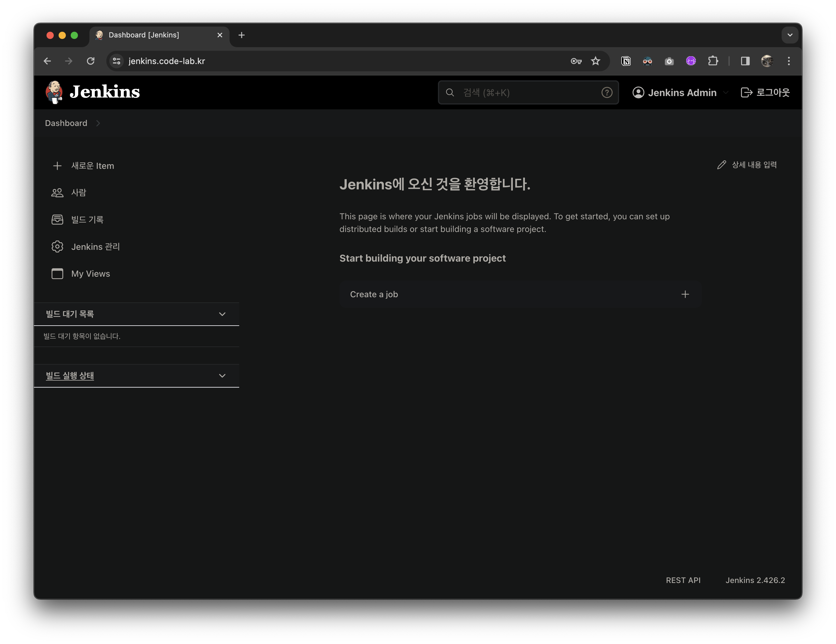Reload the page with the refresh icon
The image size is (836, 644).
[x=91, y=61]
